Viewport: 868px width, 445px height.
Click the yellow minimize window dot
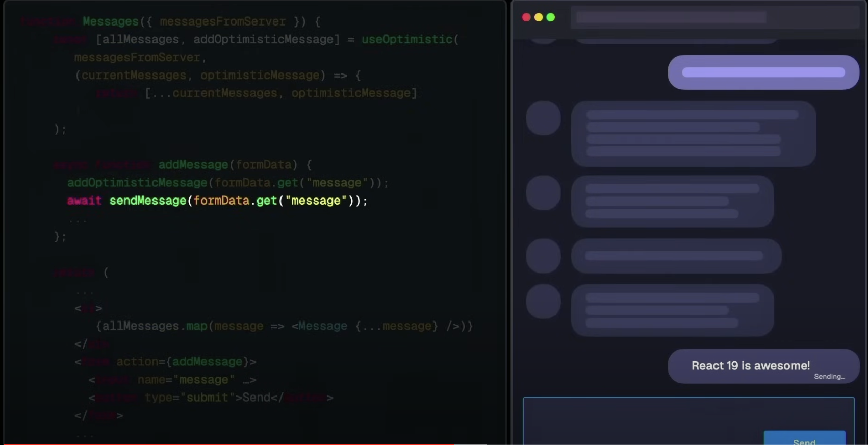pyautogui.click(x=539, y=17)
